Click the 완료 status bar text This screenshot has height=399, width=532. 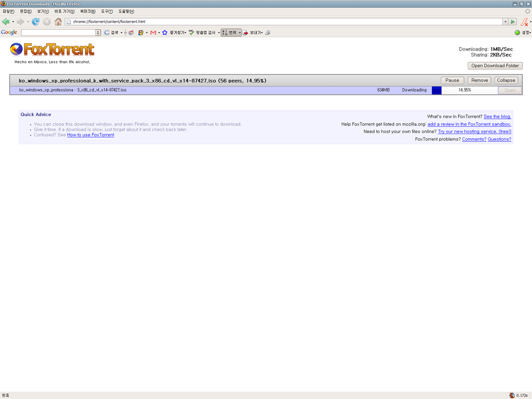coord(6,395)
